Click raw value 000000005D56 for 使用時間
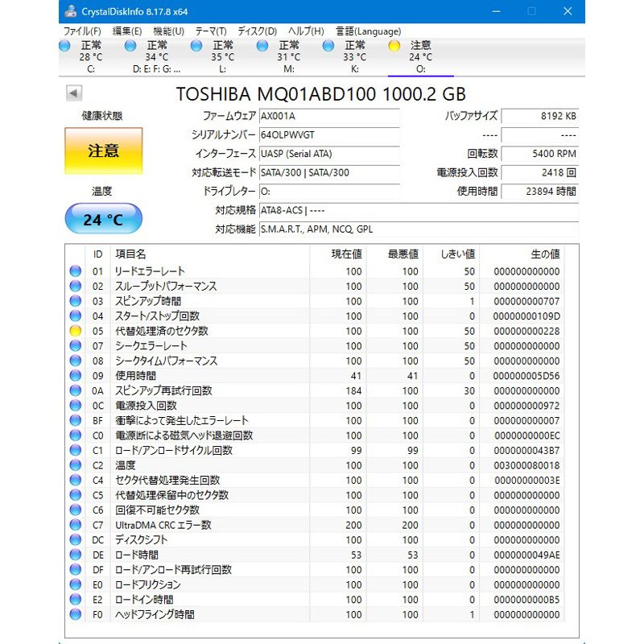The width and height of the screenshot is (644, 644). point(526,376)
